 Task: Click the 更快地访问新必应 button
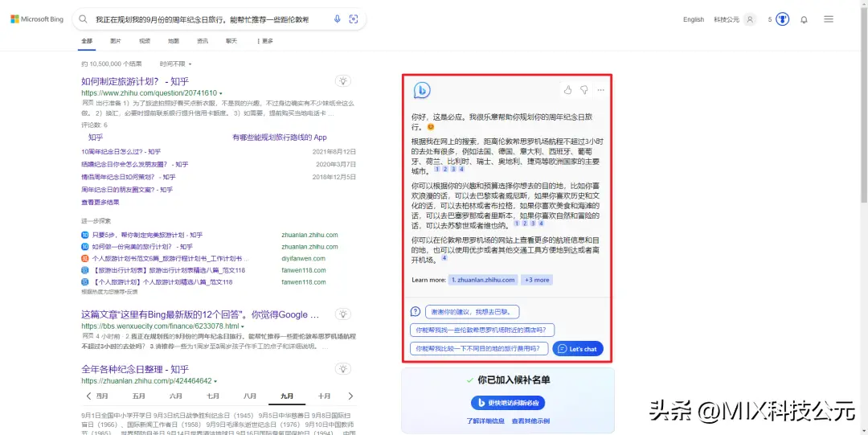coord(508,403)
